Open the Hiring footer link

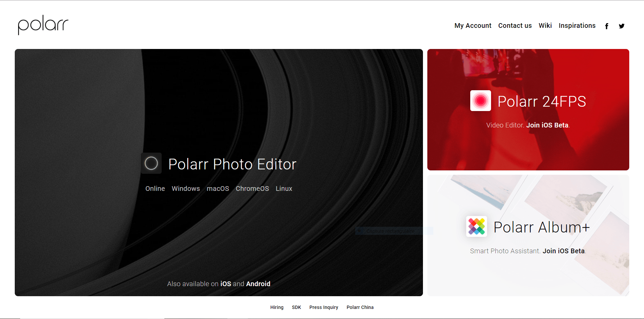point(277,307)
